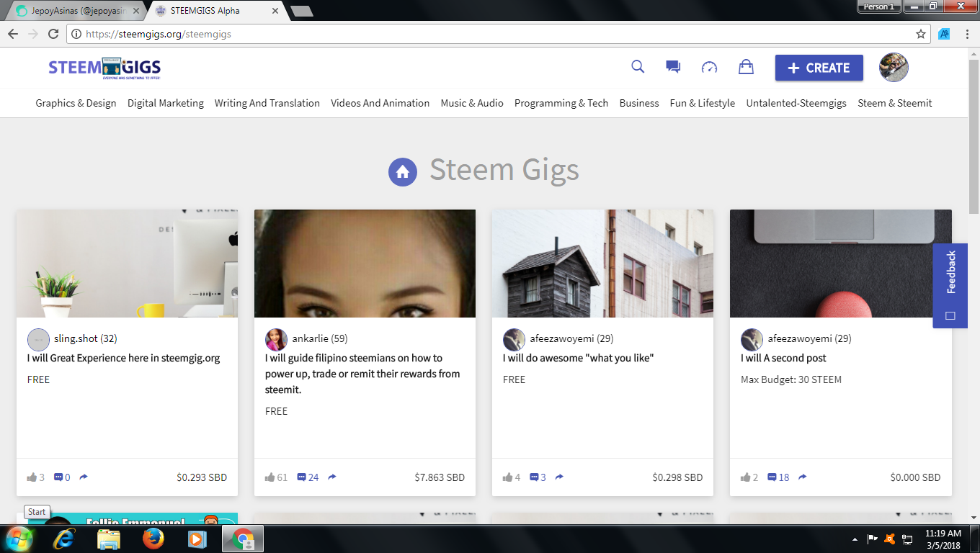Screen dimensions: 980x553
Task: Click the CREATE button
Action: 819,68
